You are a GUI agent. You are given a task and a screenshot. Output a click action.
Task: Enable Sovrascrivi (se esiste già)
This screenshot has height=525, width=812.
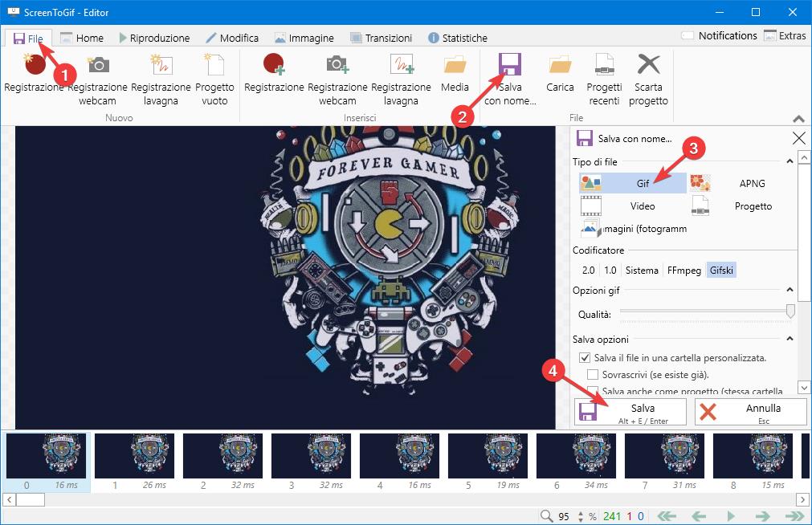tap(593, 374)
